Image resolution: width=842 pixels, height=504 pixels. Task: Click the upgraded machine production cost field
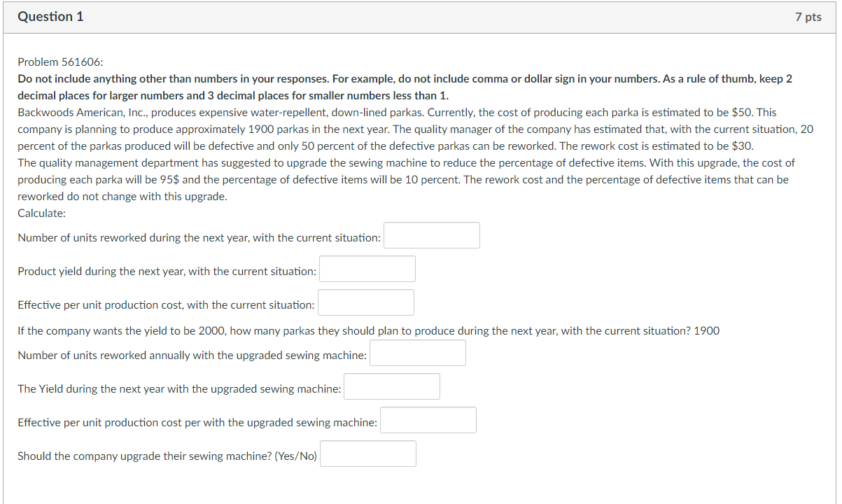[x=428, y=419]
